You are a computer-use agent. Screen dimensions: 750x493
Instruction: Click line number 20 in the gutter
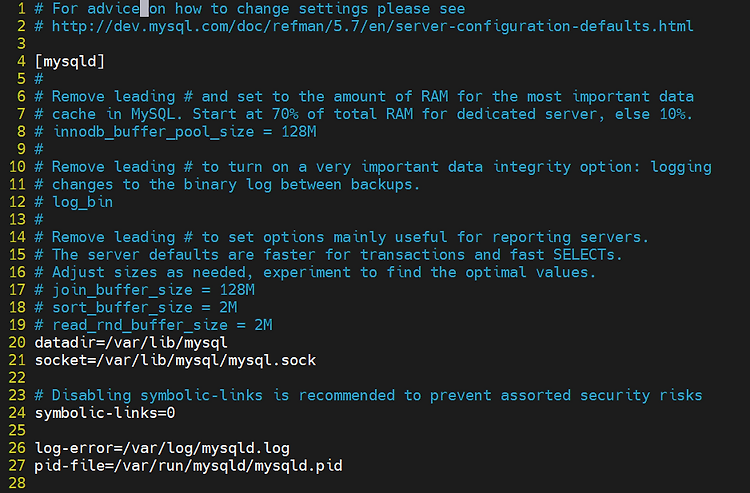pyautogui.click(x=17, y=342)
